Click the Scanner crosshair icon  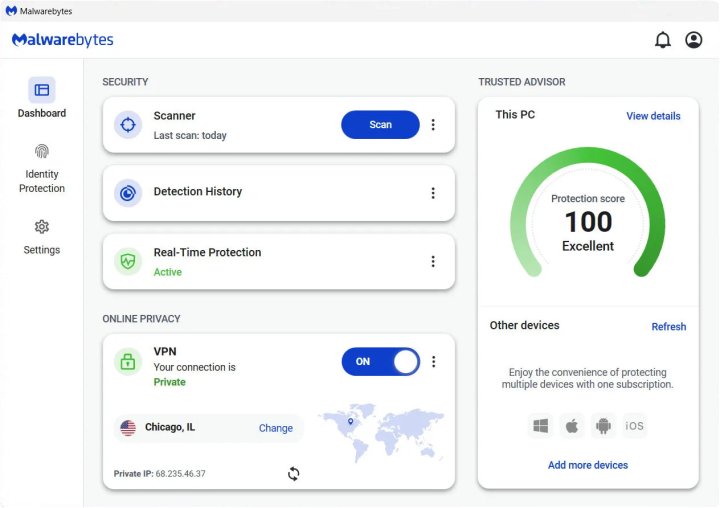(128, 125)
